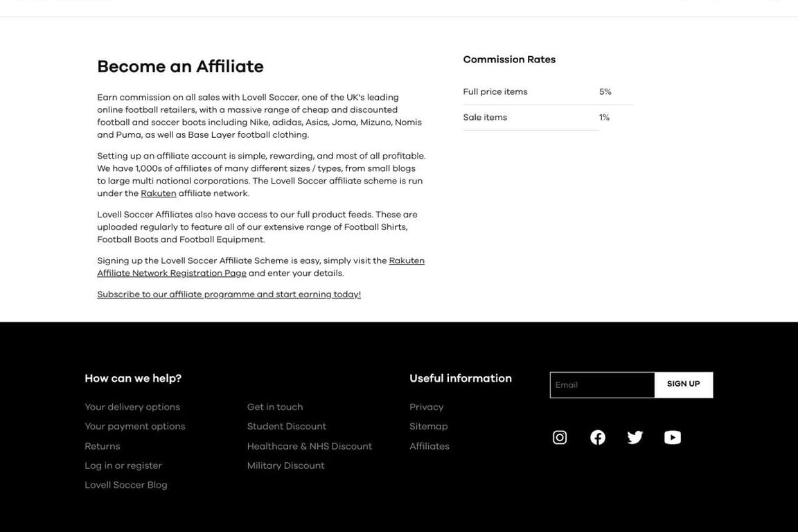Open the Sitemap footer link
The height and width of the screenshot is (532, 798).
tap(429, 427)
